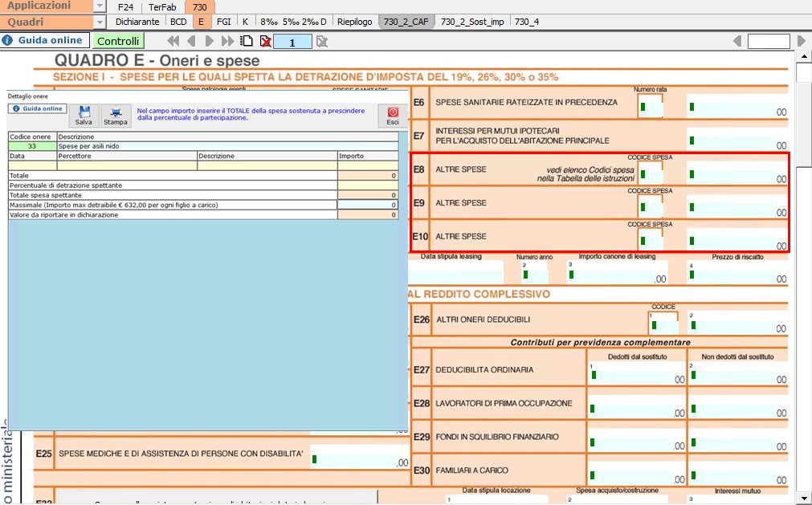Open the BCD quadro tab
Image resolution: width=812 pixels, height=505 pixels.
point(178,22)
